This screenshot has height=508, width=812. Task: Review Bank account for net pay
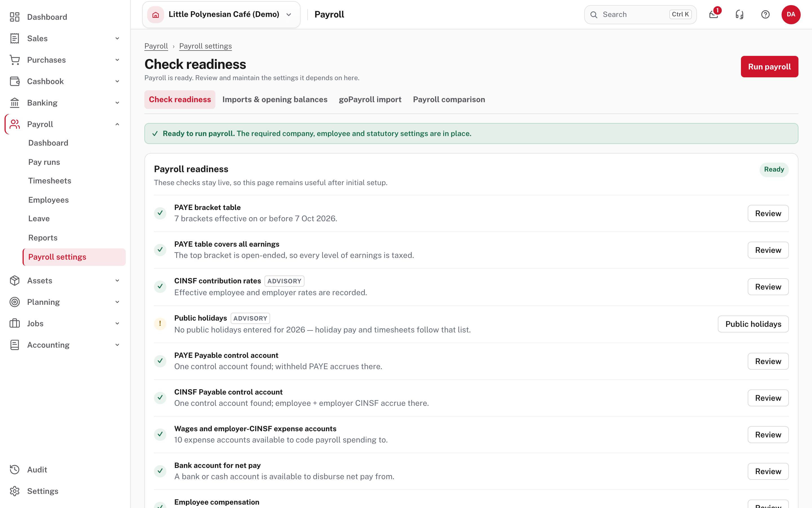click(768, 471)
